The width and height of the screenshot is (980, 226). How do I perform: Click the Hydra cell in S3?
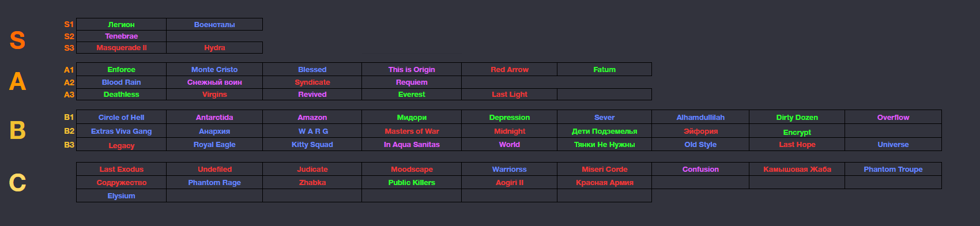click(x=214, y=47)
